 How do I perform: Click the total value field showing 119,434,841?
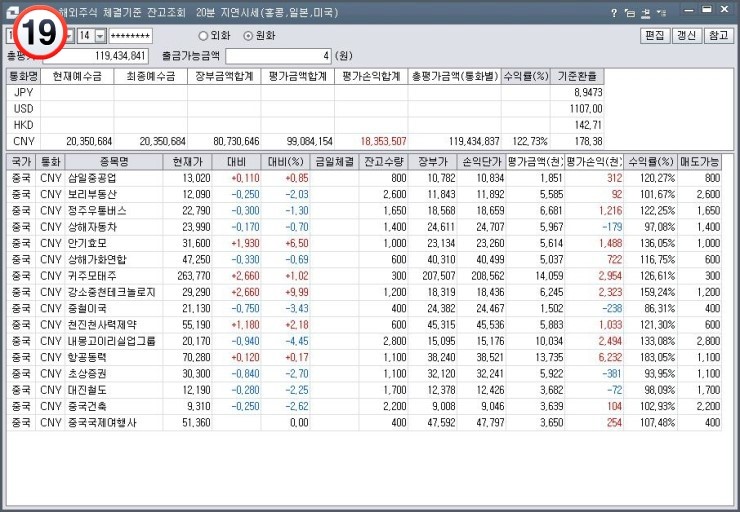point(95,56)
